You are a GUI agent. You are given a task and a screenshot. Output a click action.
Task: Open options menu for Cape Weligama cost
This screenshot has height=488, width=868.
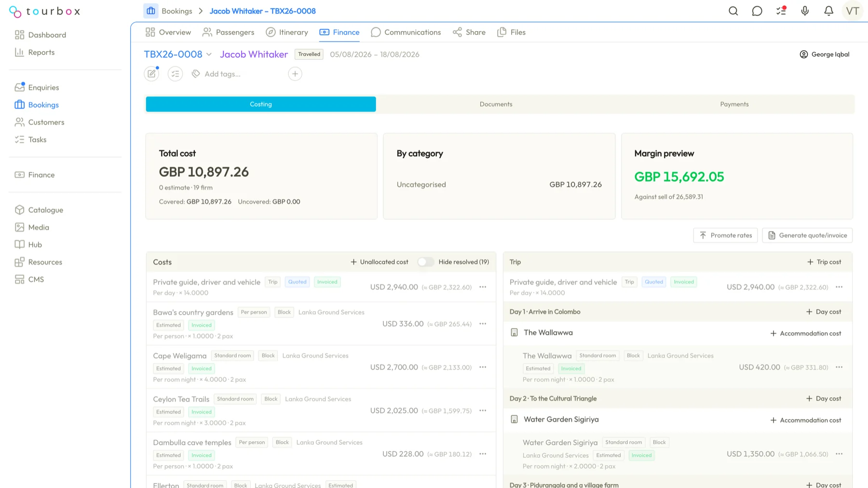[483, 367]
